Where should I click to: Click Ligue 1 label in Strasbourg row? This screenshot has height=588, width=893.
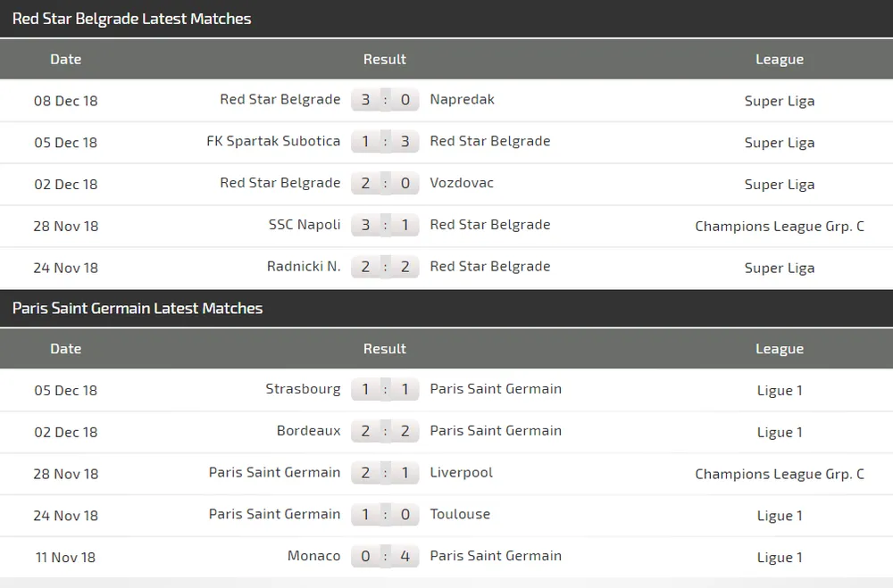click(x=779, y=391)
